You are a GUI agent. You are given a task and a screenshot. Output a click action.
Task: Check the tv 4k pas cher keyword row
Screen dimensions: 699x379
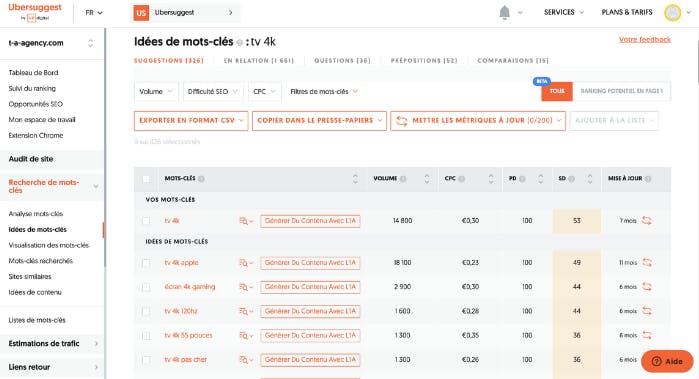pos(146,359)
